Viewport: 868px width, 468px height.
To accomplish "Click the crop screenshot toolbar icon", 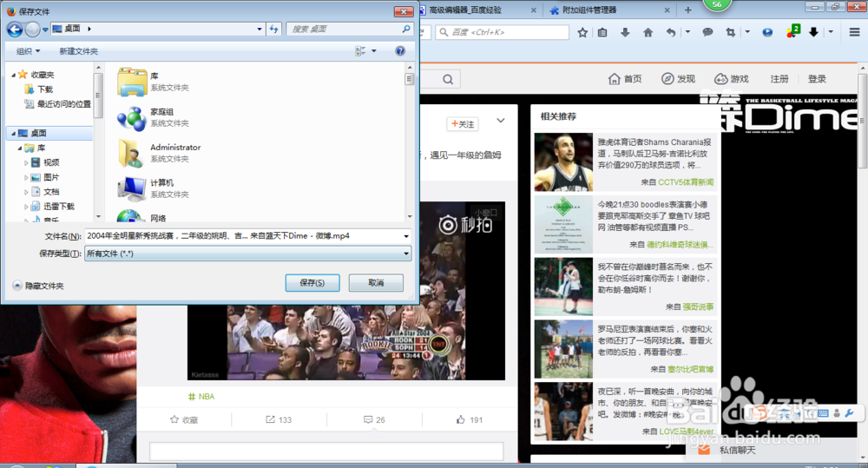I will coord(731,33).
